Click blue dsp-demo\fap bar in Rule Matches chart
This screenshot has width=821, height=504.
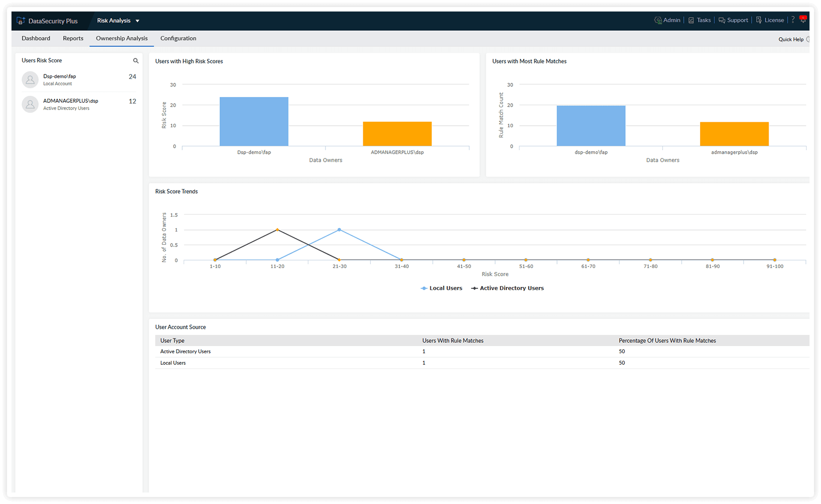[x=591, y=126]
